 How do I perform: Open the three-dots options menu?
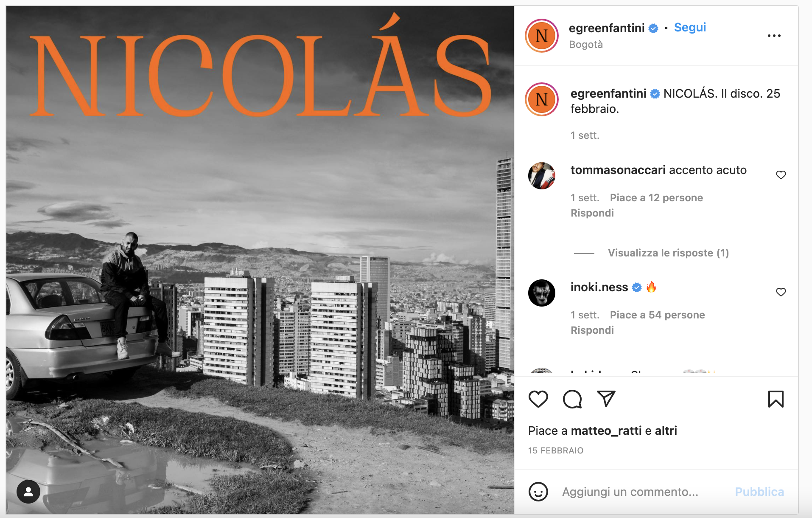pyautogui.click(x=774, y=36)
